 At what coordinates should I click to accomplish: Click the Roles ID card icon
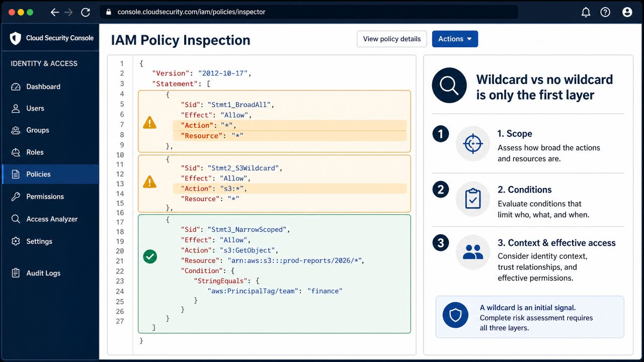point(16,152)
